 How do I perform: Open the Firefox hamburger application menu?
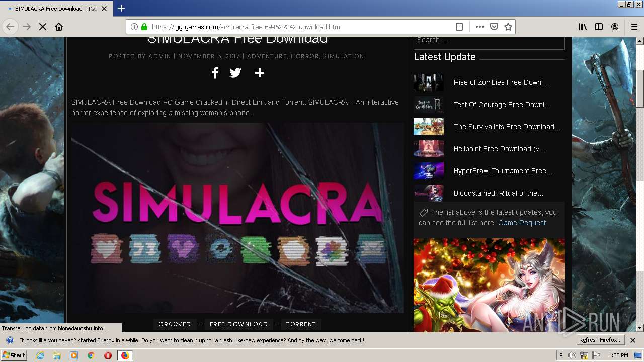coord(634,27)
